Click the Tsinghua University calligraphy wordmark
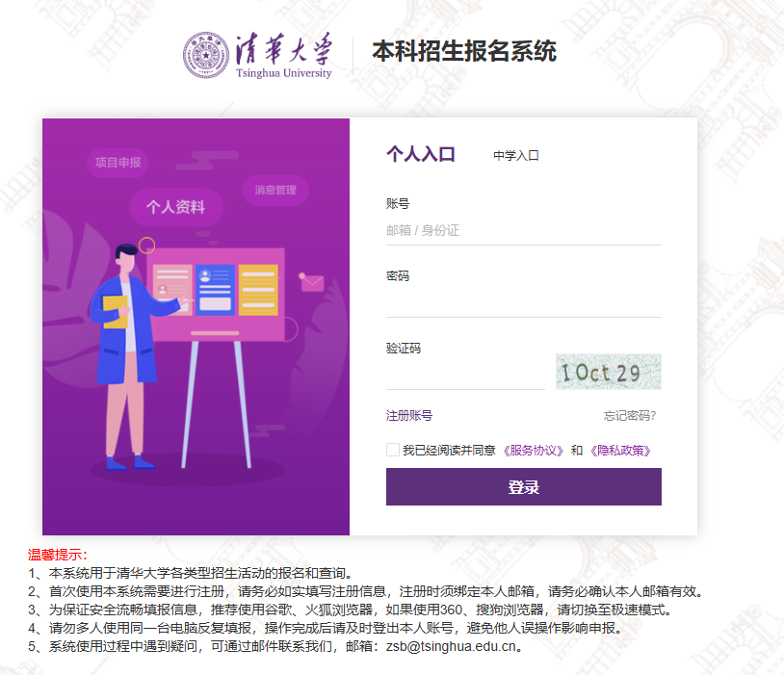The width and height of the screenshot is (784, 675). 284,56
